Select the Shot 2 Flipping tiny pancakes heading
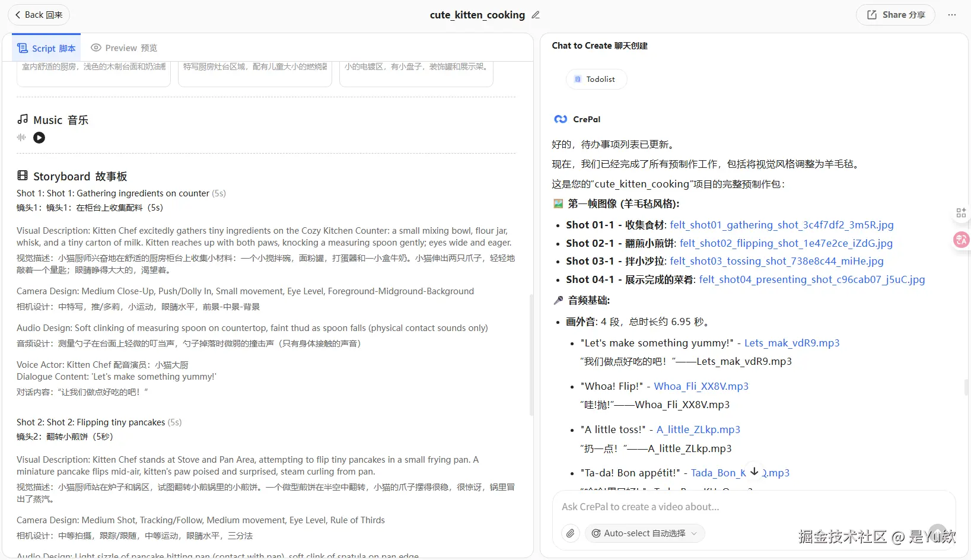This screenshot has width=971, height=560. 99,422
